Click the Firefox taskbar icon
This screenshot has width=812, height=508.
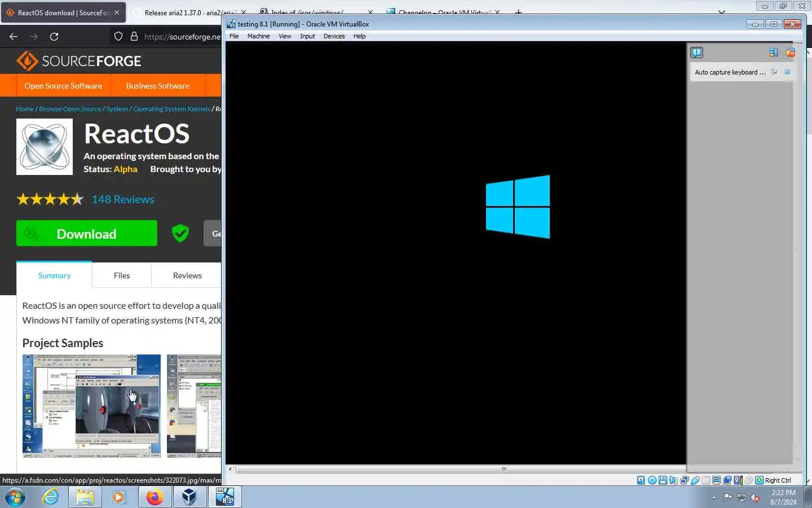pyautogui.click(x=155, y=497)
